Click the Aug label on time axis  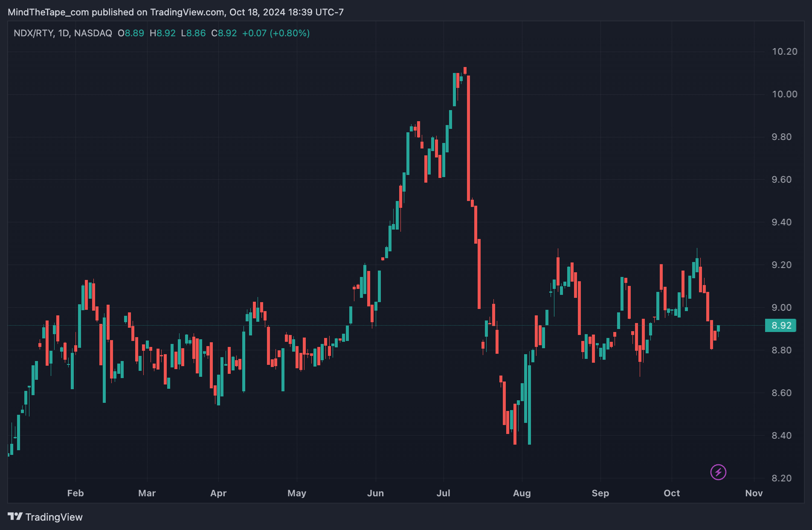tap(522, 493)
